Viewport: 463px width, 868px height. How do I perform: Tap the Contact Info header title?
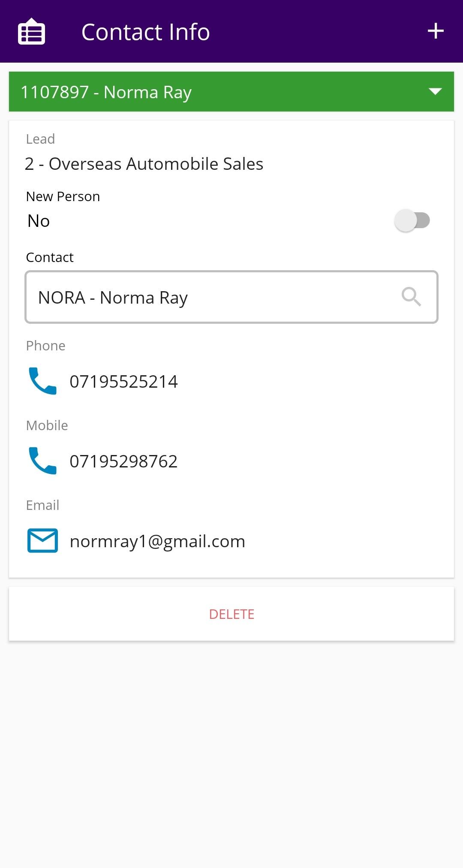(x=145, y=32)
